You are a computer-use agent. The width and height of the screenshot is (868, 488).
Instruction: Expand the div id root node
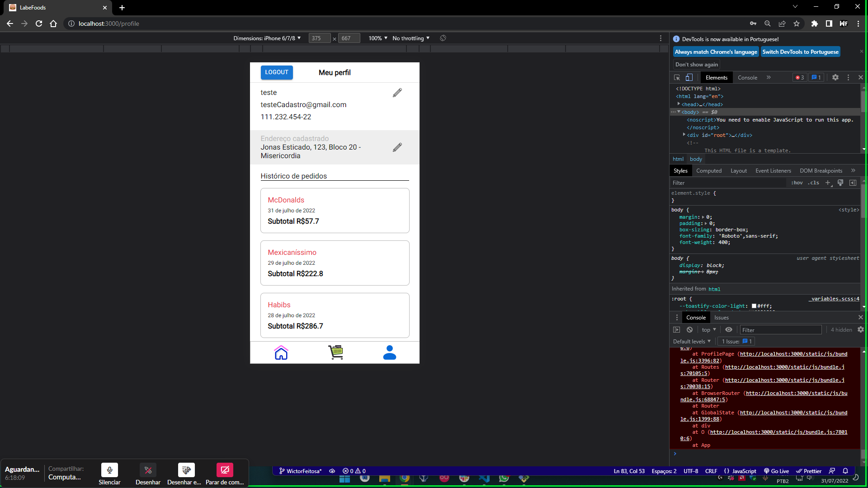684,135
